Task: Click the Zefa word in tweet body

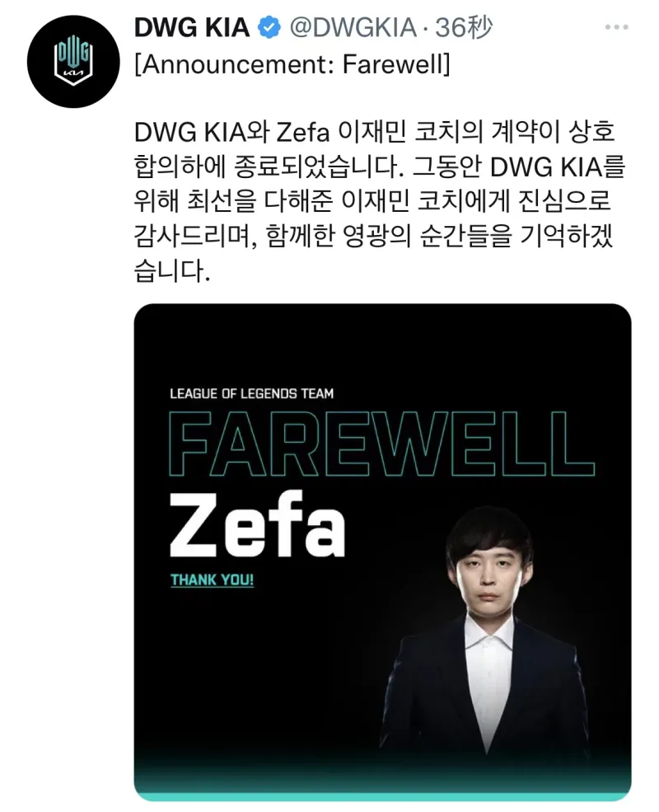Action: pos(304,133)
